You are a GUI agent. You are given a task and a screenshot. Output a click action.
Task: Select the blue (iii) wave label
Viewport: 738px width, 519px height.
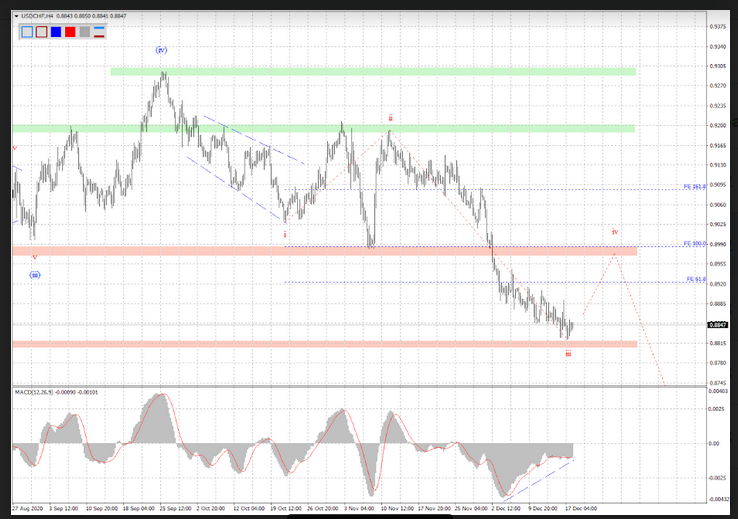35,274
